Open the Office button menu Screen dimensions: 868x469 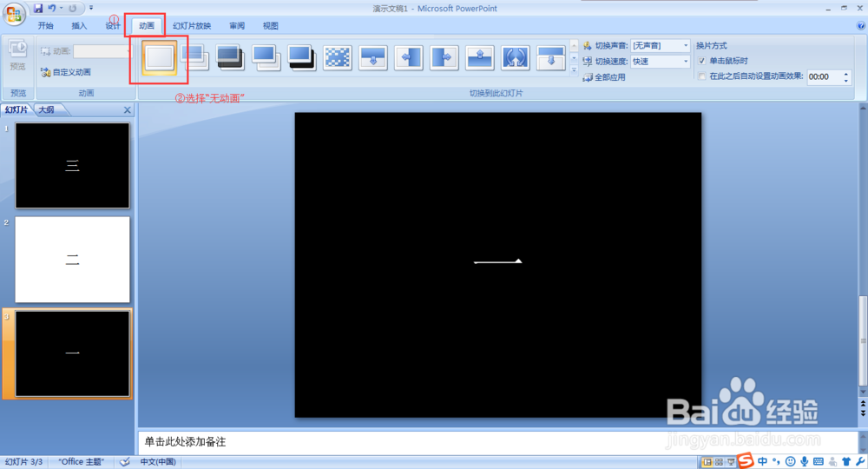tap(14, 14)
